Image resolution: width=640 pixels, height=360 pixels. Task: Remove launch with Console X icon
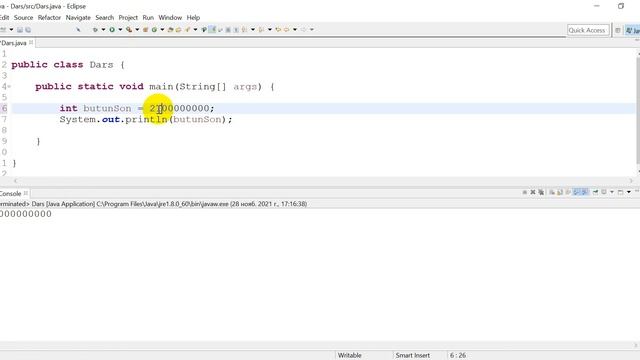533,192
